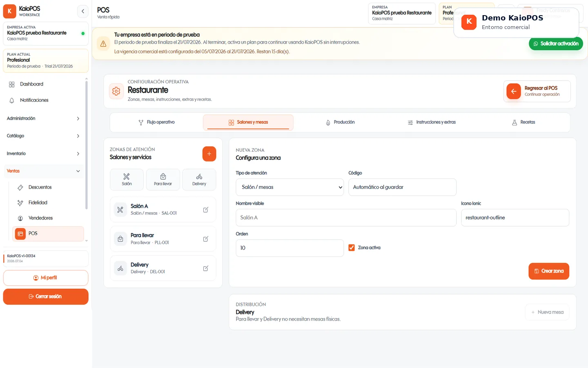Screen dimensions: 588x368
Task: Switch to Producción tab
Action: pos(340,122)
